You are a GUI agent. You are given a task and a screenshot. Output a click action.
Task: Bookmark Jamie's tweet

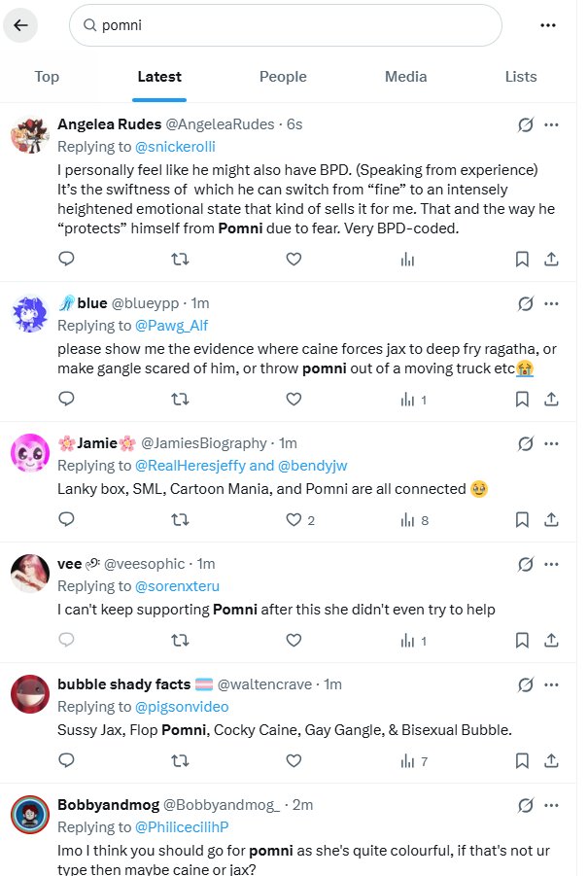point(522,520)
